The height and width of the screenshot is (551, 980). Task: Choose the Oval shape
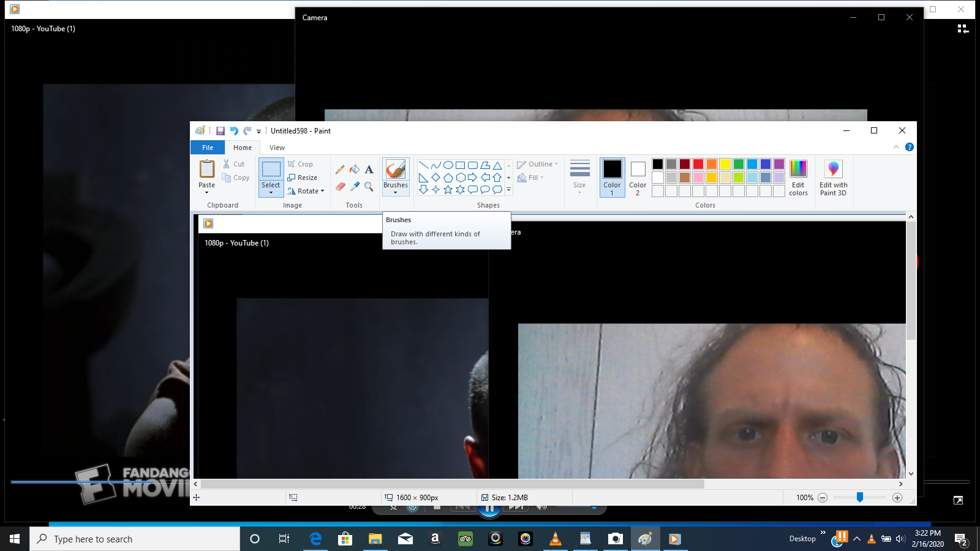coord(448,165)
